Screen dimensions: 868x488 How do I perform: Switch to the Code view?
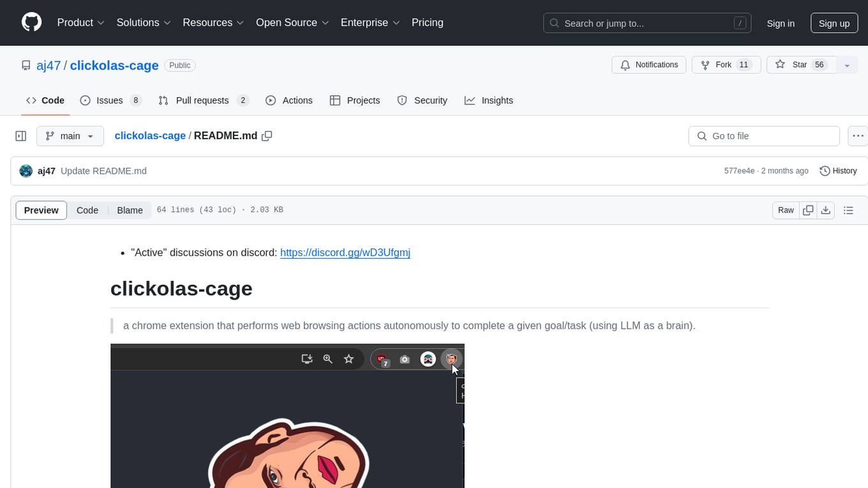coord(87,210)
